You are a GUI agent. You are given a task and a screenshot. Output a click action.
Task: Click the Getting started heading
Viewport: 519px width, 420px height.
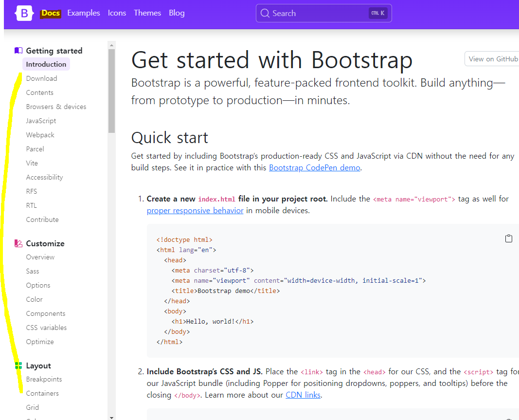[54, 51]
